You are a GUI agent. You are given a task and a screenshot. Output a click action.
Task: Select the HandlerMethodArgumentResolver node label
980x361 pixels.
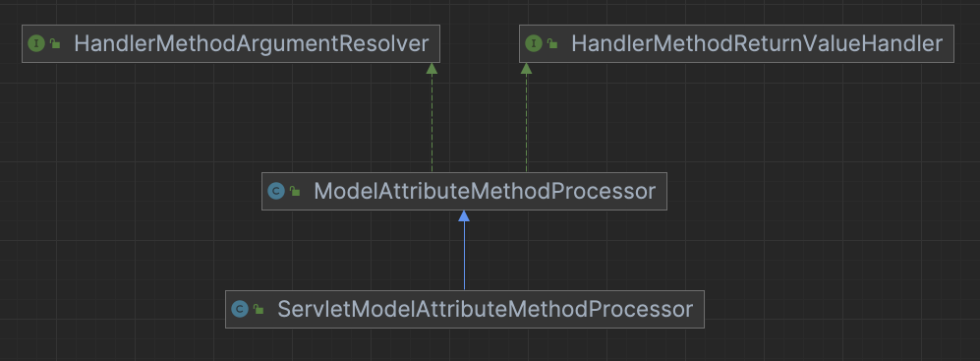(x=252, y=44)
